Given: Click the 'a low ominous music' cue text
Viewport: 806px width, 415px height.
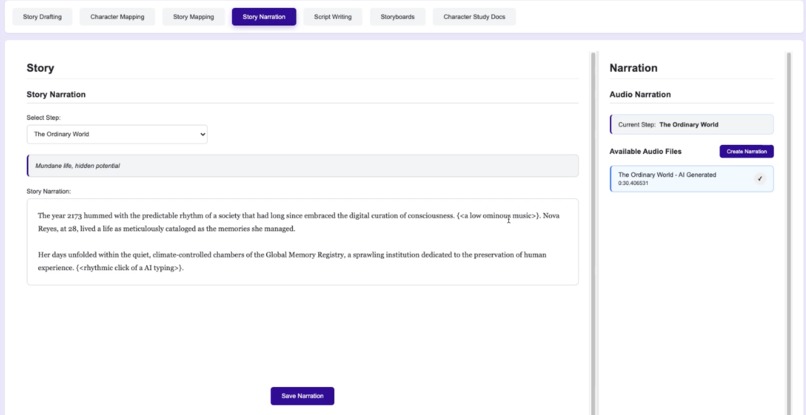Looking at the screenshot, I should coord(498,216).
